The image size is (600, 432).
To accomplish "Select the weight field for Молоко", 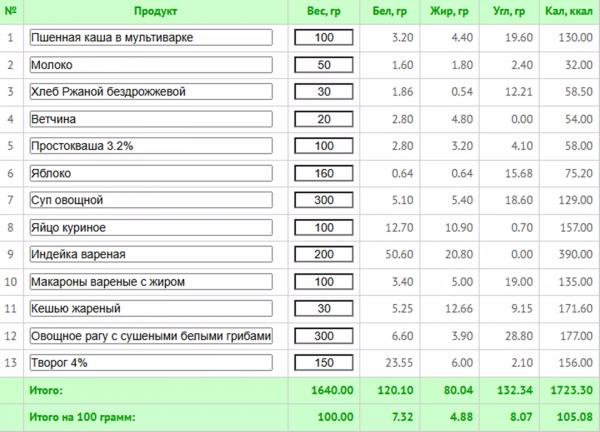I will tap(324, 65).
